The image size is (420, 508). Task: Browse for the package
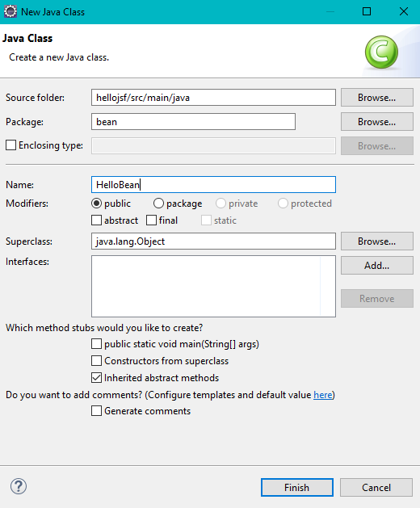(x=377, y=122)
